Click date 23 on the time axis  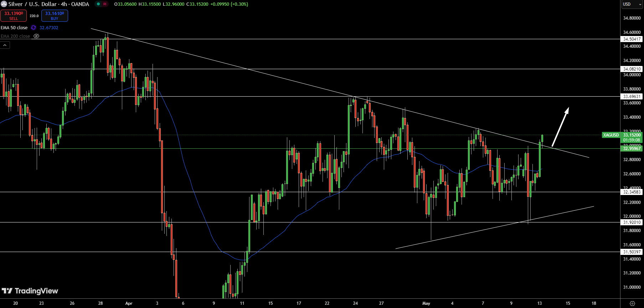(41, 303)
